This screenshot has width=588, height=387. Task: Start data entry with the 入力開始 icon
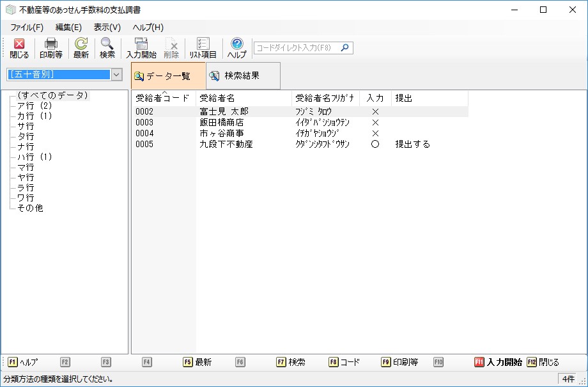pyautogui.click(x=141, y=48)
